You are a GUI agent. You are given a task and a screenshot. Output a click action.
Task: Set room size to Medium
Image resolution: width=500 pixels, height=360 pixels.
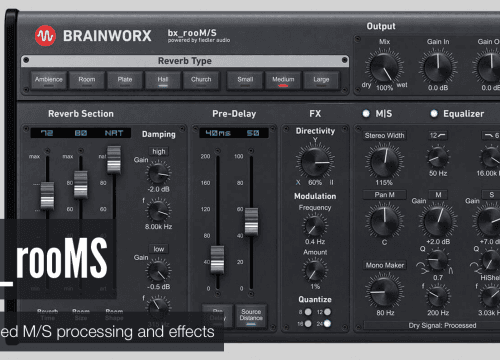pyautogui.click(x=283, y=80)
